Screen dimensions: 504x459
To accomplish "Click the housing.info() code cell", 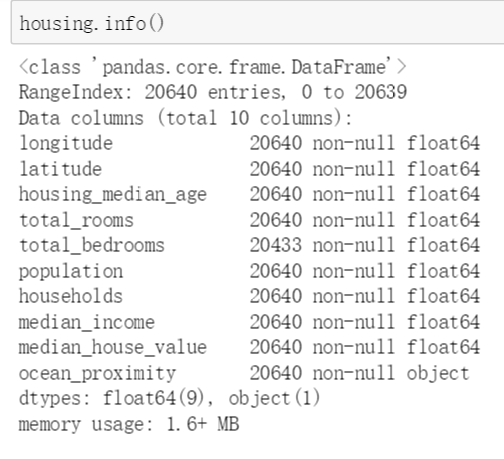I will (x=257, y=23).
